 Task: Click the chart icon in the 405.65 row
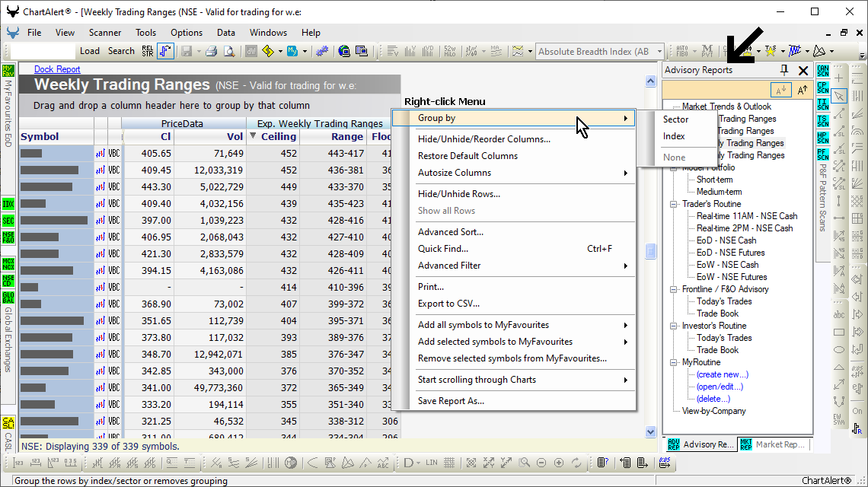point(101,153)
